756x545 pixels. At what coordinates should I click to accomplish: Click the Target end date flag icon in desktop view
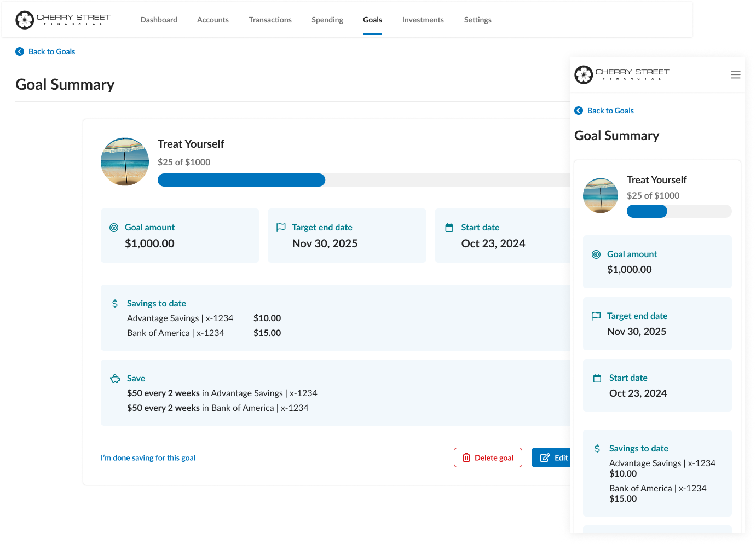pyautogui.click(x=281, y=227)
